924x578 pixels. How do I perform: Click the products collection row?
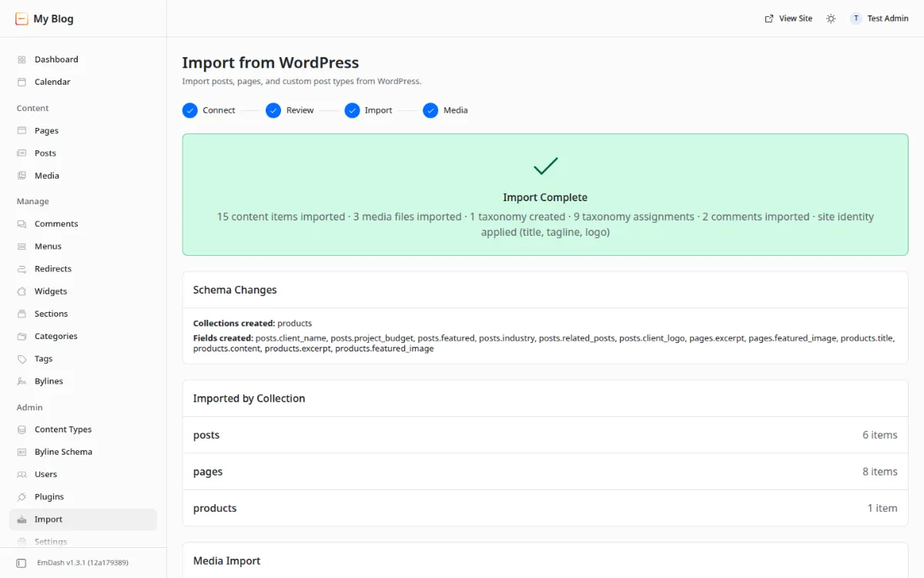point(545,508)
